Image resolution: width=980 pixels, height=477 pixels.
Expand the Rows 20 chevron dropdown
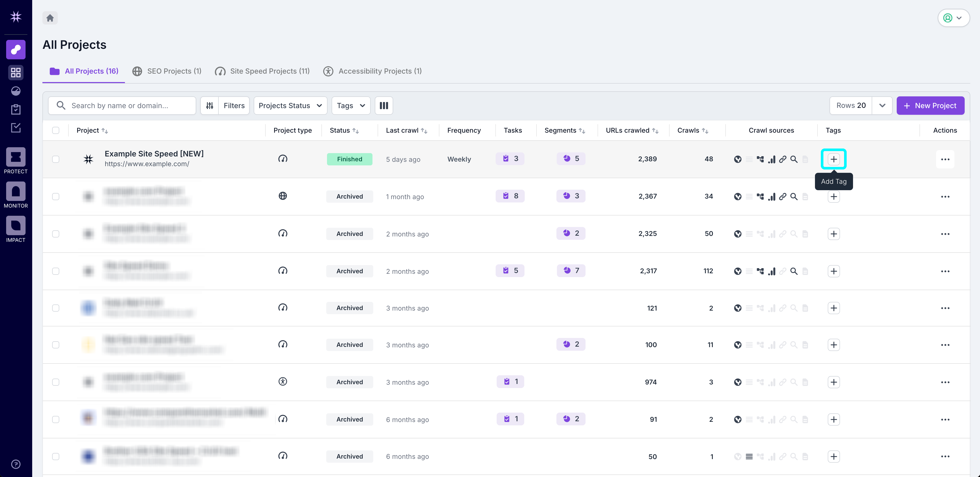click(x=882, y=106)
